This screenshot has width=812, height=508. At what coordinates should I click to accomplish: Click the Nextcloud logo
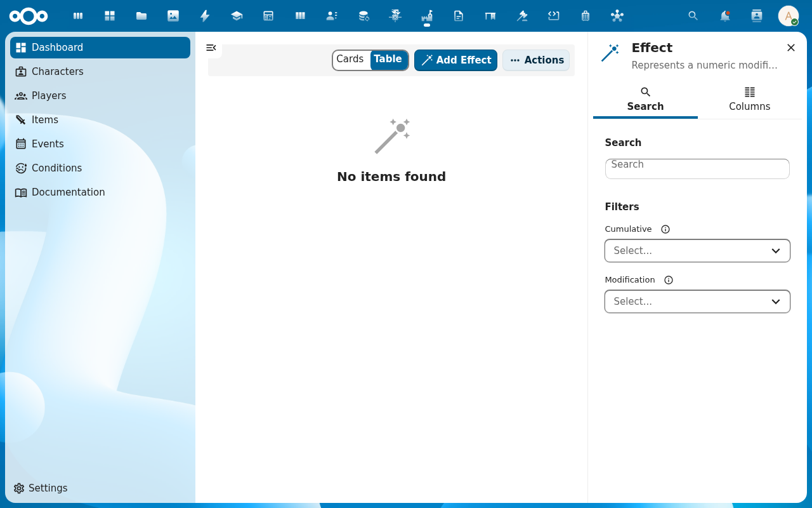[29, 16]
